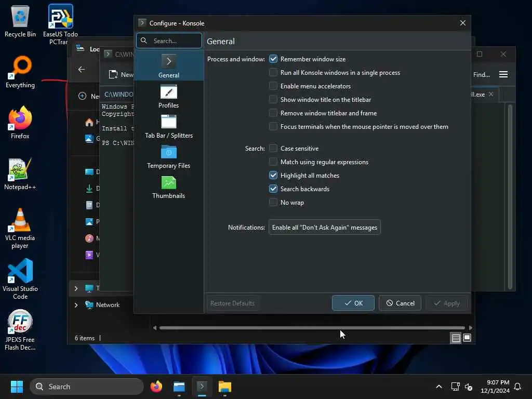Select EaseUS Todo PCTrans desktop icon
Screen dimensions: 532x399
pos(60,24)
